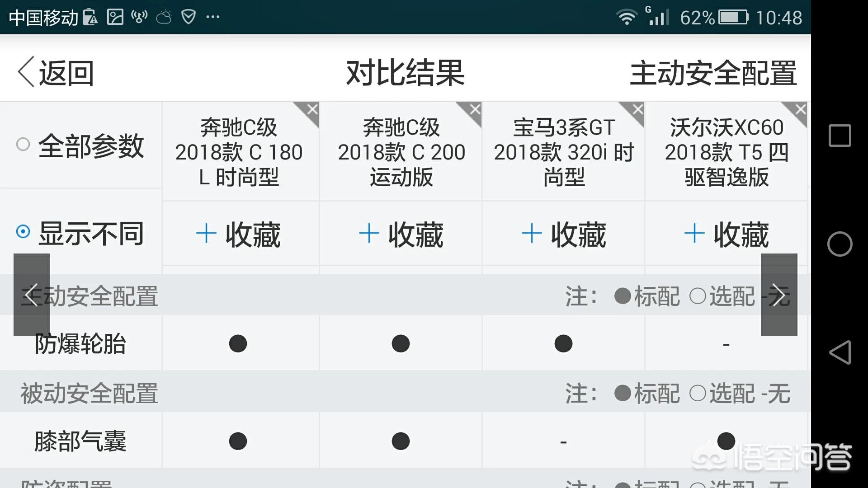868x488 pixels.
Task: Tap the image notification icon in status bar
Action: (x=115, y=17)
